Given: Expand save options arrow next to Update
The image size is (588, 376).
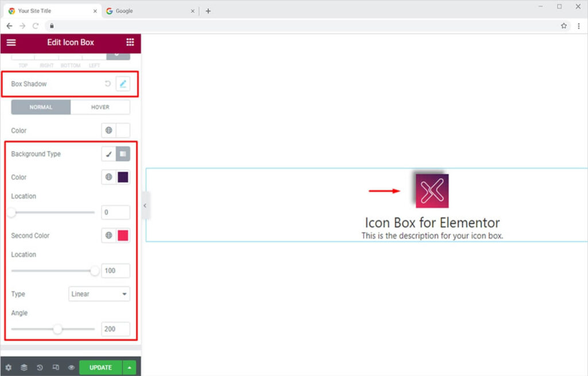Looking at the screenshot, I should click(130, 367).
